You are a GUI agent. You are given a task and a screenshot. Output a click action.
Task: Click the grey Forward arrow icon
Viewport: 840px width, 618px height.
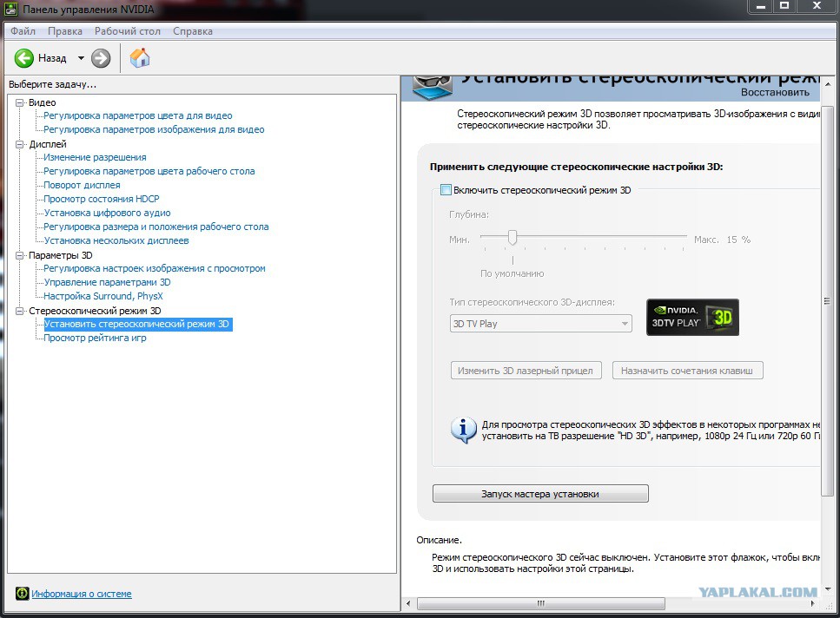point(101,58)
